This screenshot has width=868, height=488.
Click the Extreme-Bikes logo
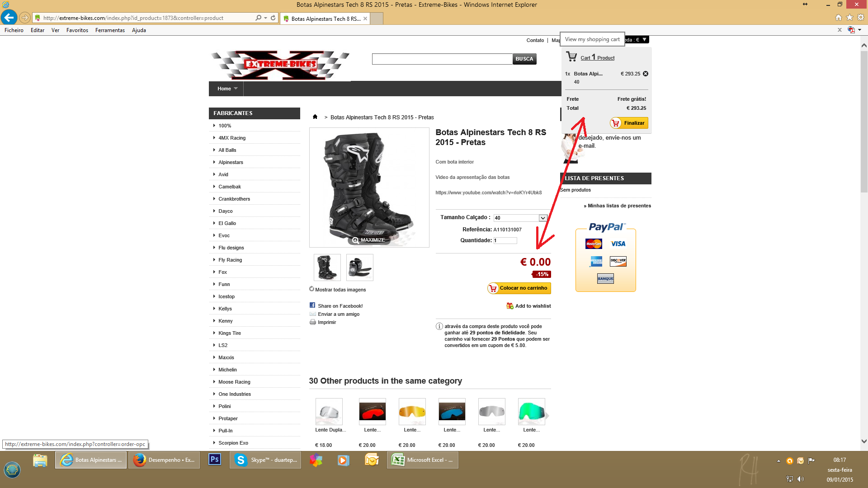(x=280, y=66)
